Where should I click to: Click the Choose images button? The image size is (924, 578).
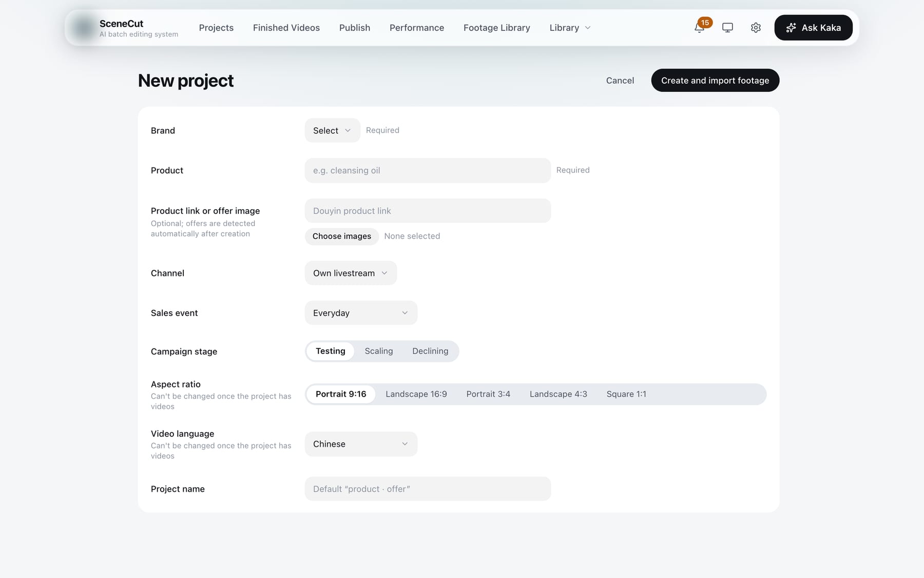[342, 236]
